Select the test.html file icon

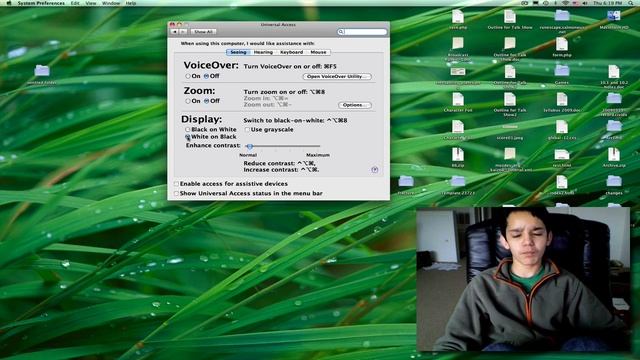point(562,155)
